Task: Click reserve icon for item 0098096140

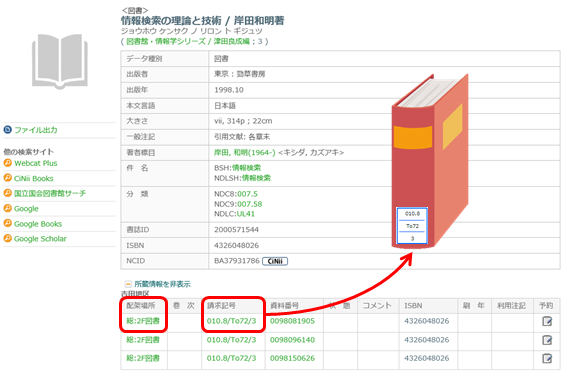Action: [547, 340]
